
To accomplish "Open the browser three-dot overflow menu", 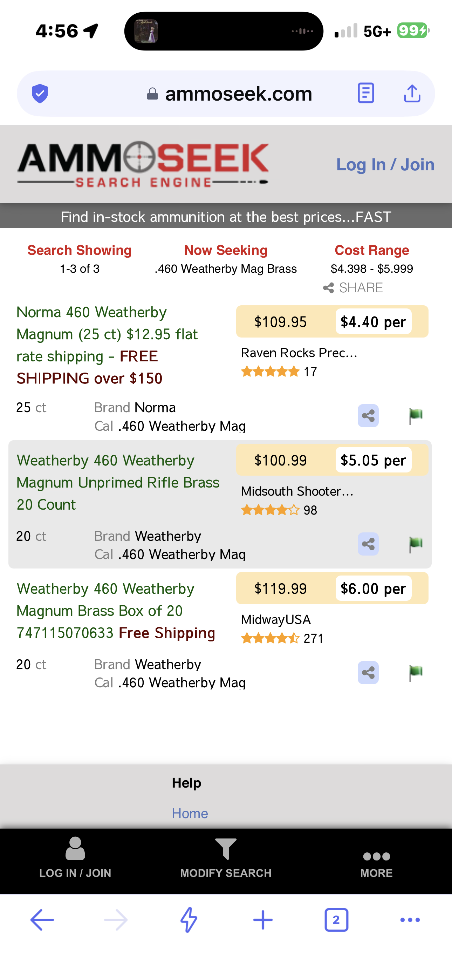I will 410,920.
